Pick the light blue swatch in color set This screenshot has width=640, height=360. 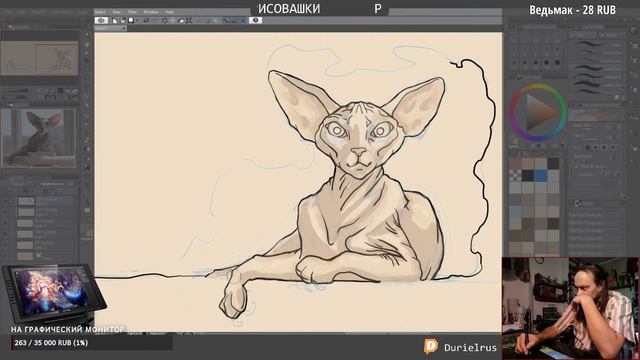tap(515, 212)
